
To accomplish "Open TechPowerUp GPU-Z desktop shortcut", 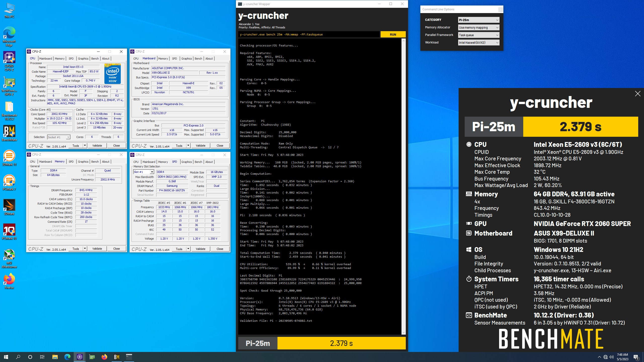I will tap(9, 87).
